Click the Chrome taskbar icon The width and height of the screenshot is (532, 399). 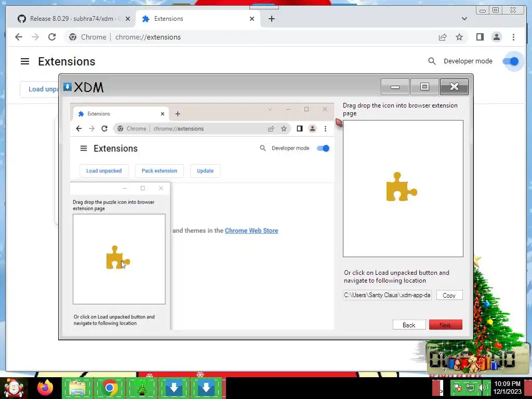109,388
